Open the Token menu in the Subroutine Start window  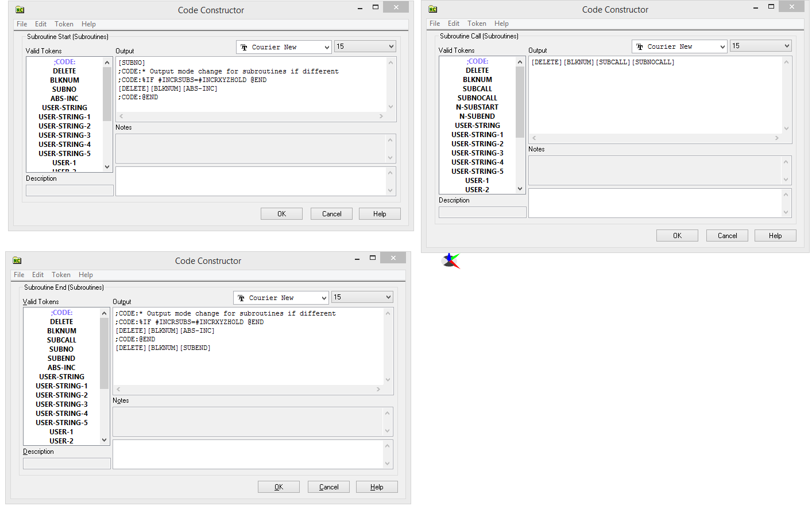[64, 24]
